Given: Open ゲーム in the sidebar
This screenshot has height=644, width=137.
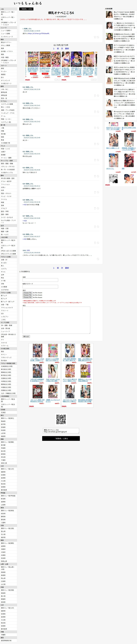Looking at the screenshot, I should click(8, 116).
